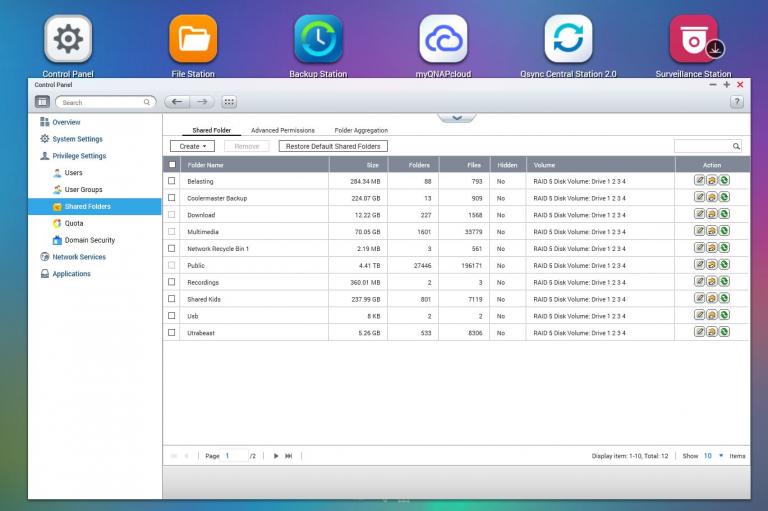The image size is (768, 511).
Task: Launch myQNAPcloud from the desktop
Action: coord(443,39)
